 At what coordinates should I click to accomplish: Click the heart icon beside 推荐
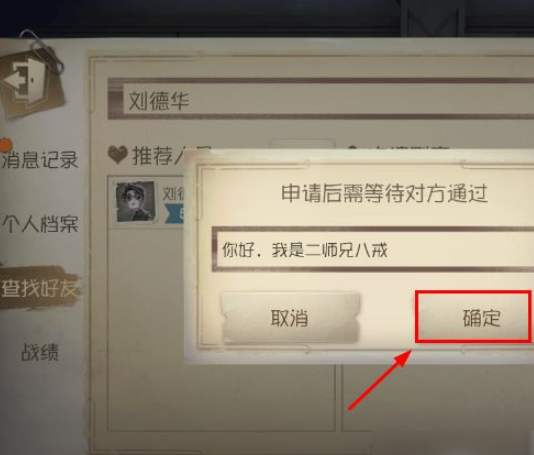[118, 155]
